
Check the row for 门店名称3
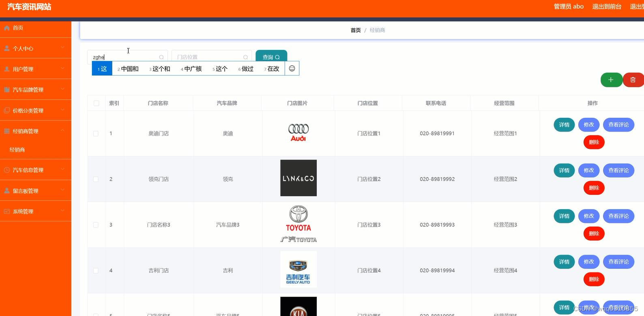click(x=96, y=225)
